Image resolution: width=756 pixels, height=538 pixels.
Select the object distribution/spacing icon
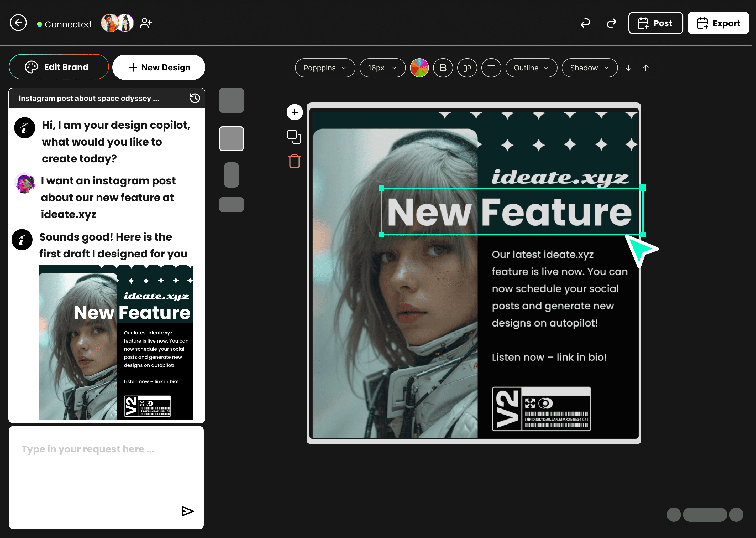[467, 68]
